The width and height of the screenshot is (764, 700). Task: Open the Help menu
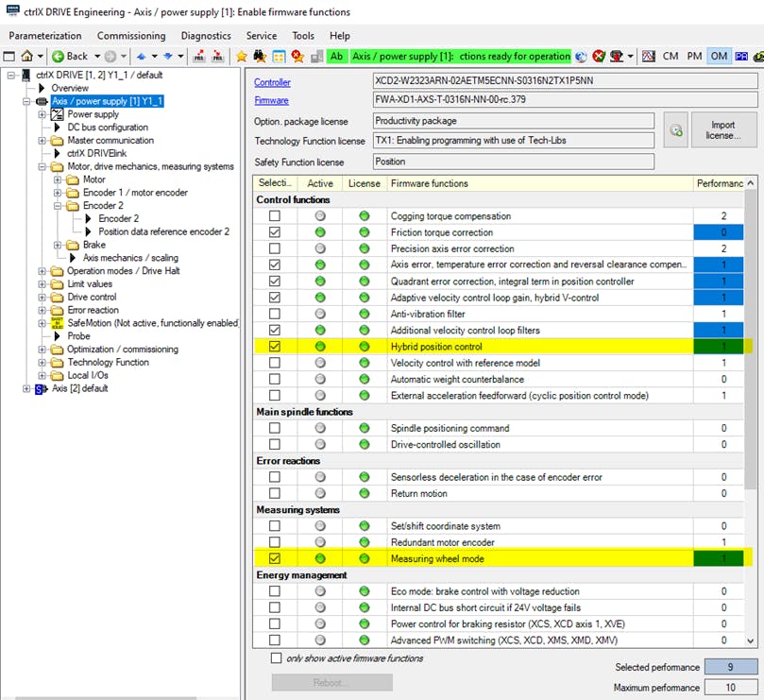click(340, 36)
